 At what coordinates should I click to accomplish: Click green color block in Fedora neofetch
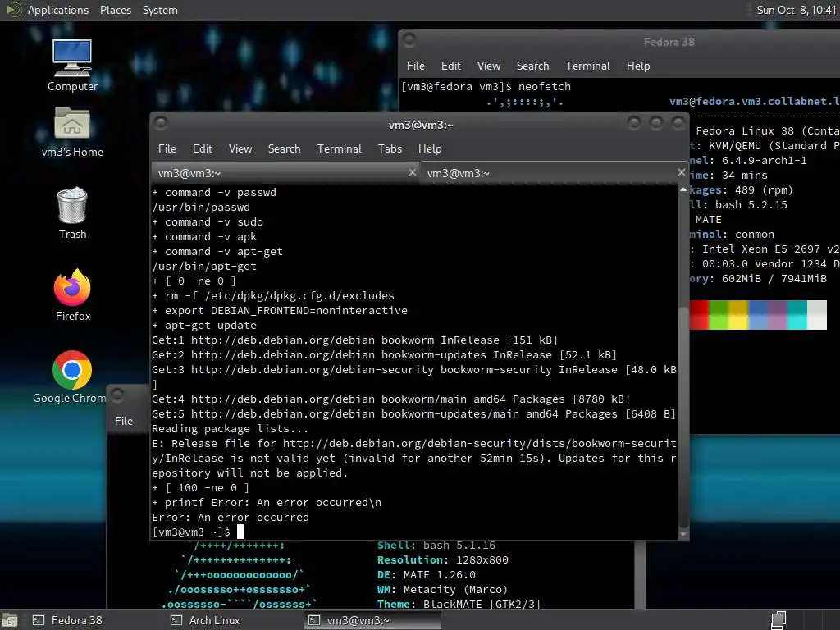tap(719, 314)
